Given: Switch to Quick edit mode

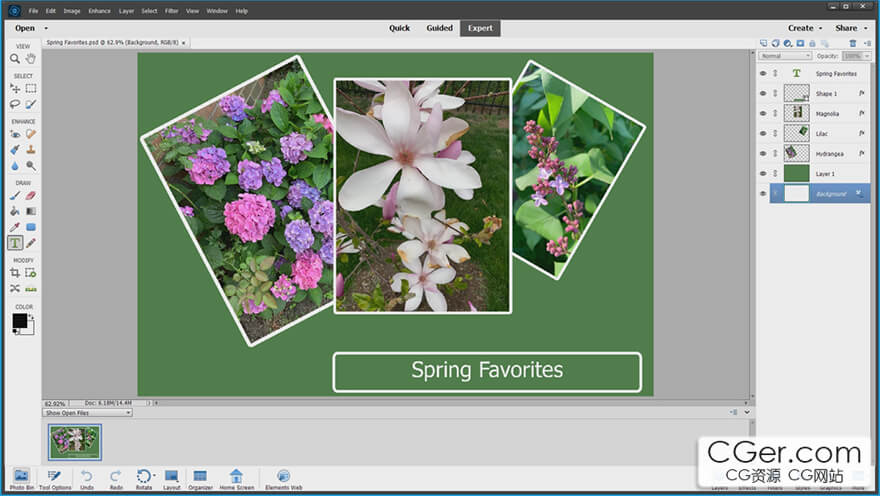Looking at the screenshot, I should click(x=400, y=28).
